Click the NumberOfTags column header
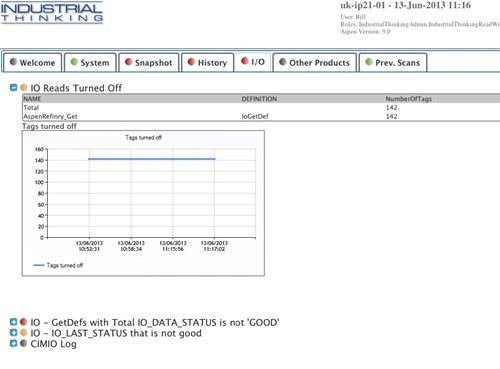 click(408, 99)
